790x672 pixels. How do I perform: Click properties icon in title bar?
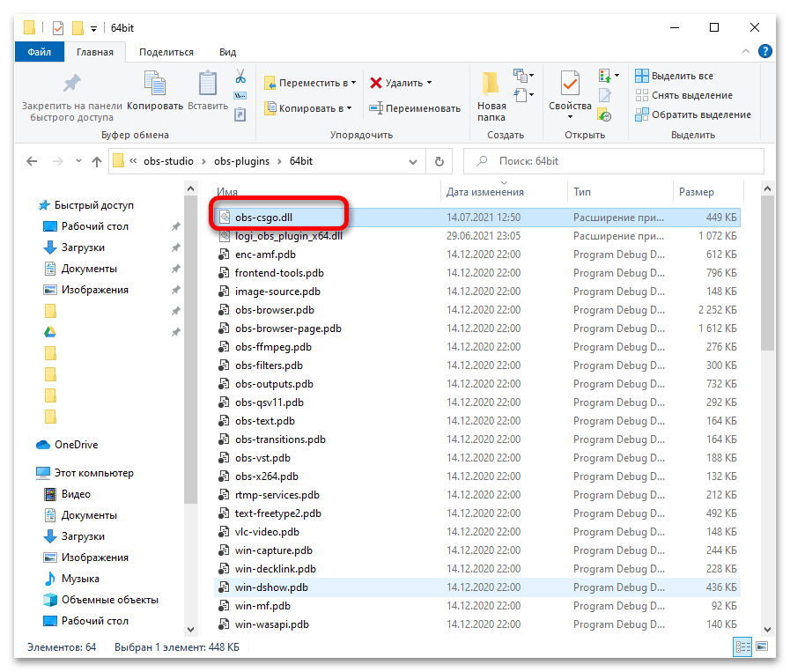(58, 28)
